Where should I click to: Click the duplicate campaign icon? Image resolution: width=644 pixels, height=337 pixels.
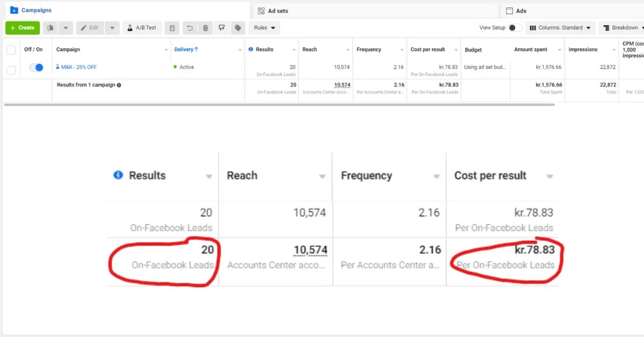[50, 28]
